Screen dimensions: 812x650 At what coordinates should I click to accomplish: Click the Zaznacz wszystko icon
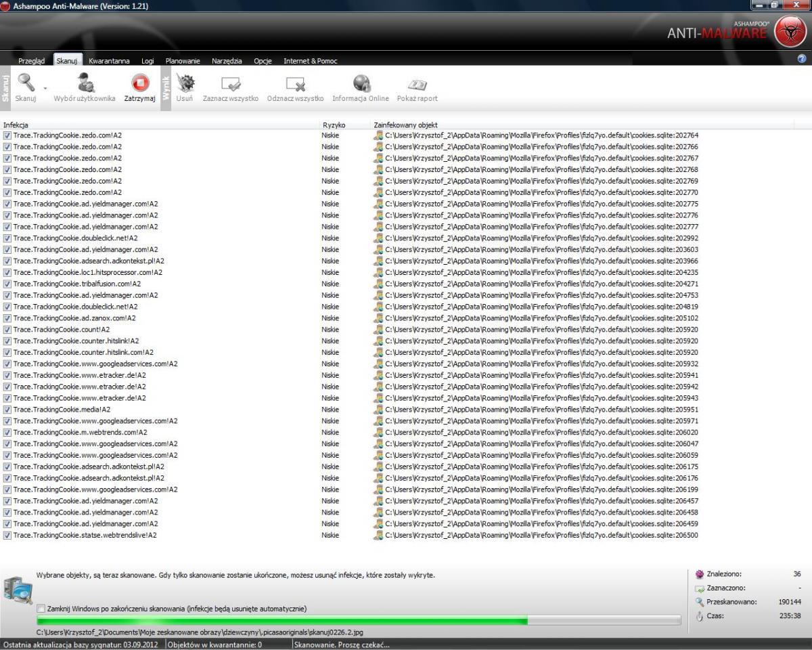[231, 84]
